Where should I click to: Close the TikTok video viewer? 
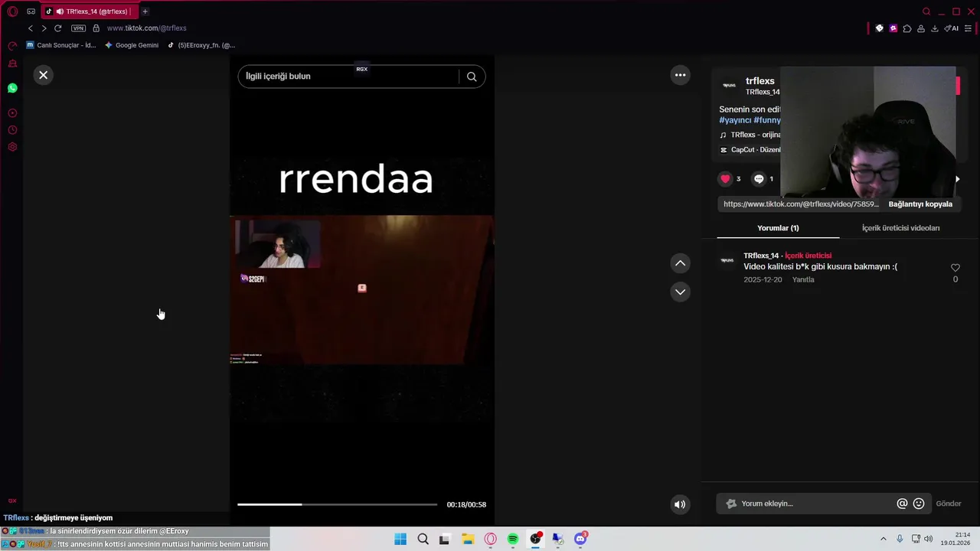44,75
